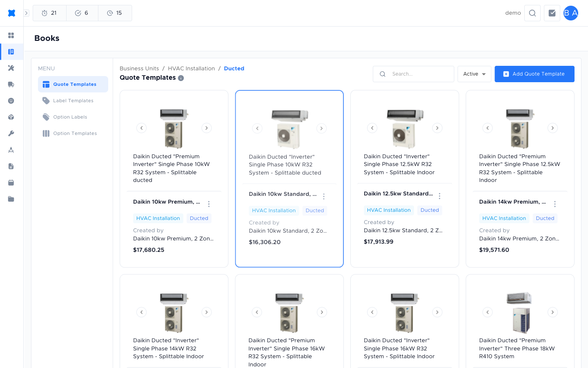Open the wrench icon in sidebar
Image resolution: width=588 pixels, height=368 pixels.
click(11, 134)
